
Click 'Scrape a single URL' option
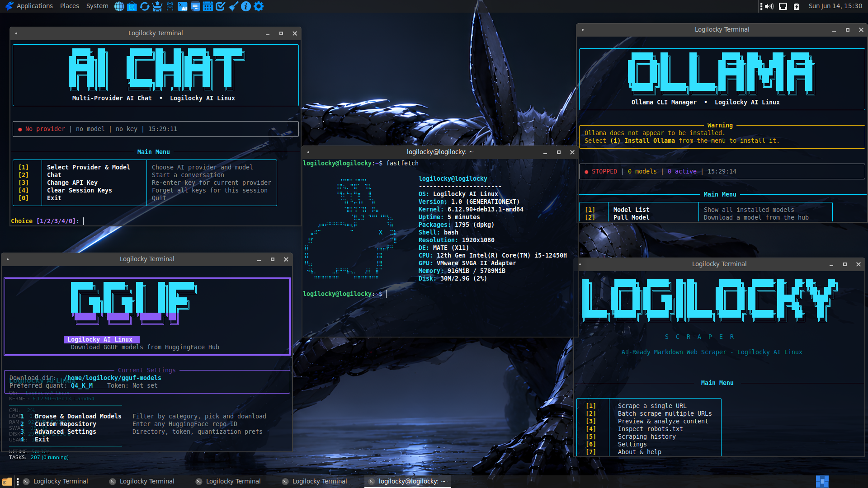652,406
